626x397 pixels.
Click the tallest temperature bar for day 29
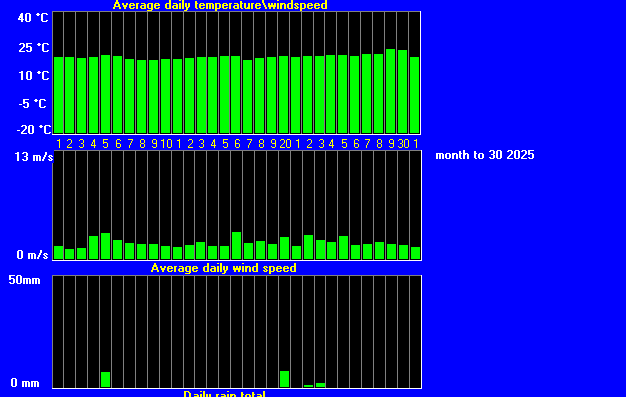390,91
